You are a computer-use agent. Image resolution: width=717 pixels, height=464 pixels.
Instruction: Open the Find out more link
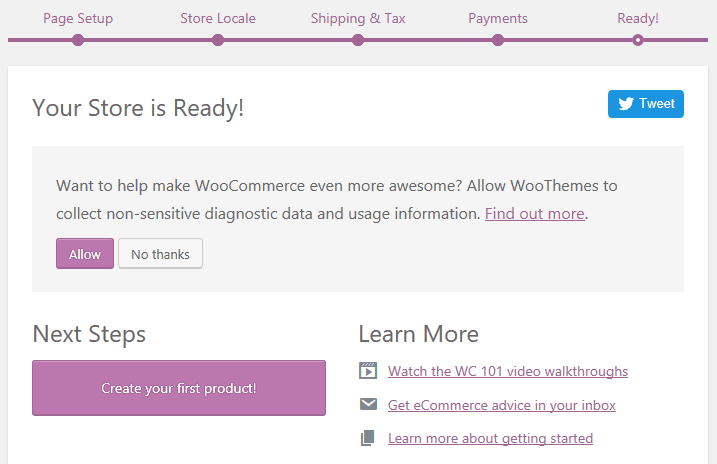534,213
